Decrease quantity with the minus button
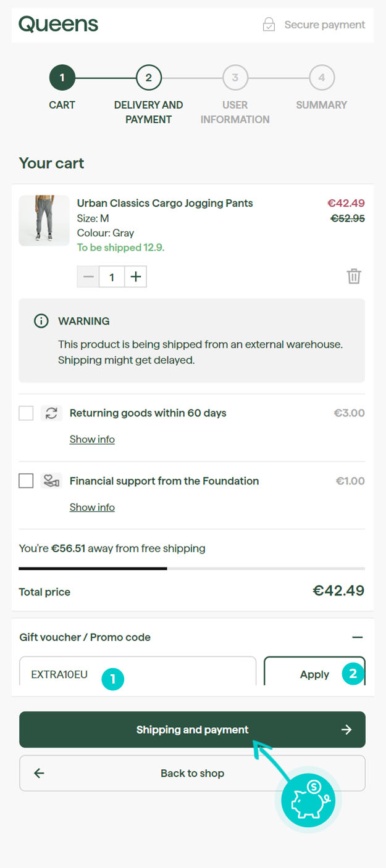This screenshot has width=386, height=868. coord(88,277)
